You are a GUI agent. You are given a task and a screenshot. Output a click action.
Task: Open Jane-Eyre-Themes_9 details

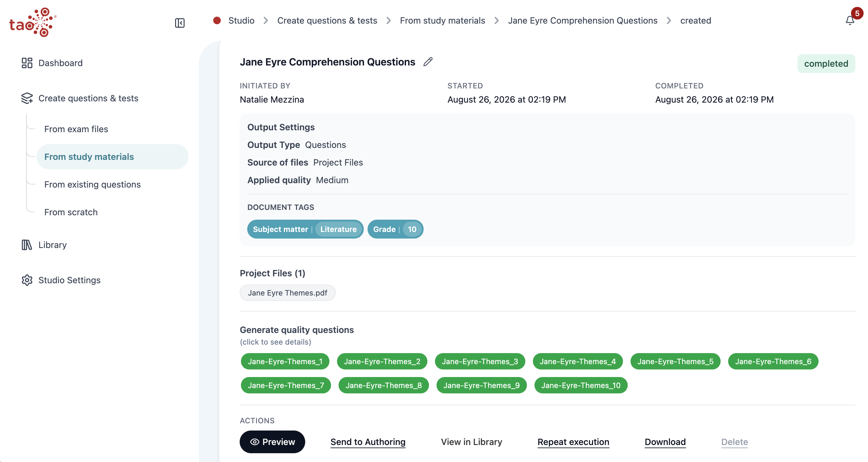pos(482,385)
